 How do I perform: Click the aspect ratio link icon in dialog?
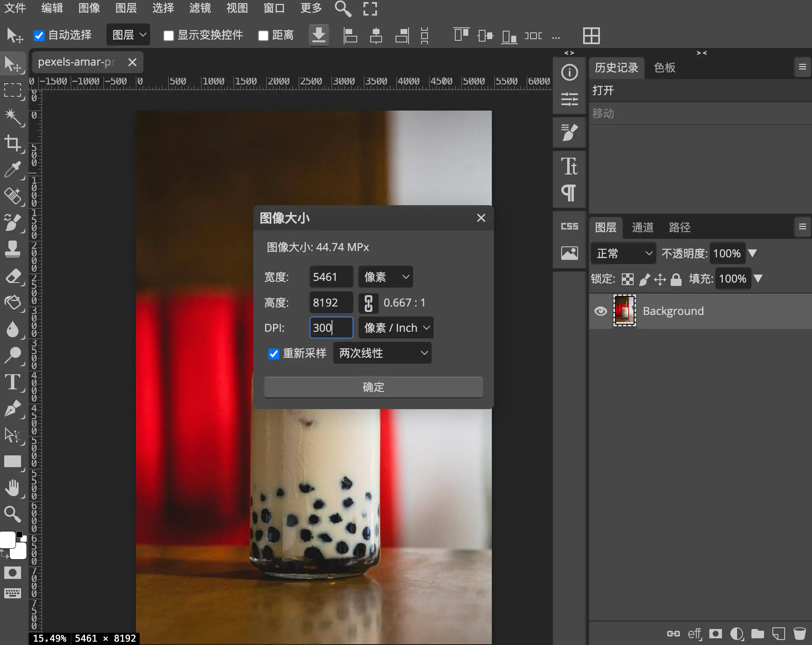coord(369,303)
